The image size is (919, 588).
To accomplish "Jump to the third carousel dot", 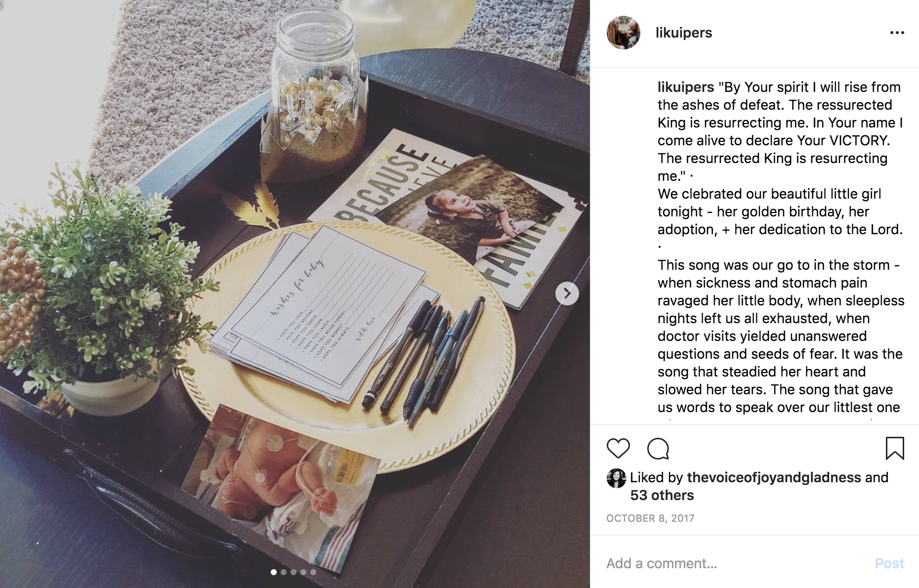I will [x=293, y=572].
